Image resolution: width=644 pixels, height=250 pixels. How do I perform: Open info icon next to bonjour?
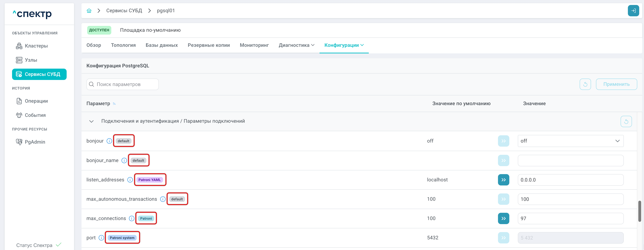[x=109, y=141]
